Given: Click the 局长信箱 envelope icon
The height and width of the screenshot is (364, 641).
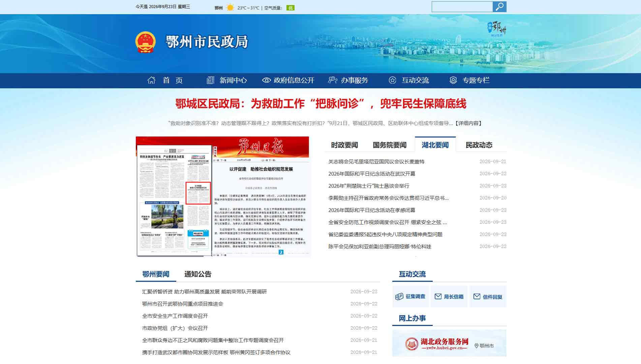Looking at the screenshot, I should click(x=438, y=297).
